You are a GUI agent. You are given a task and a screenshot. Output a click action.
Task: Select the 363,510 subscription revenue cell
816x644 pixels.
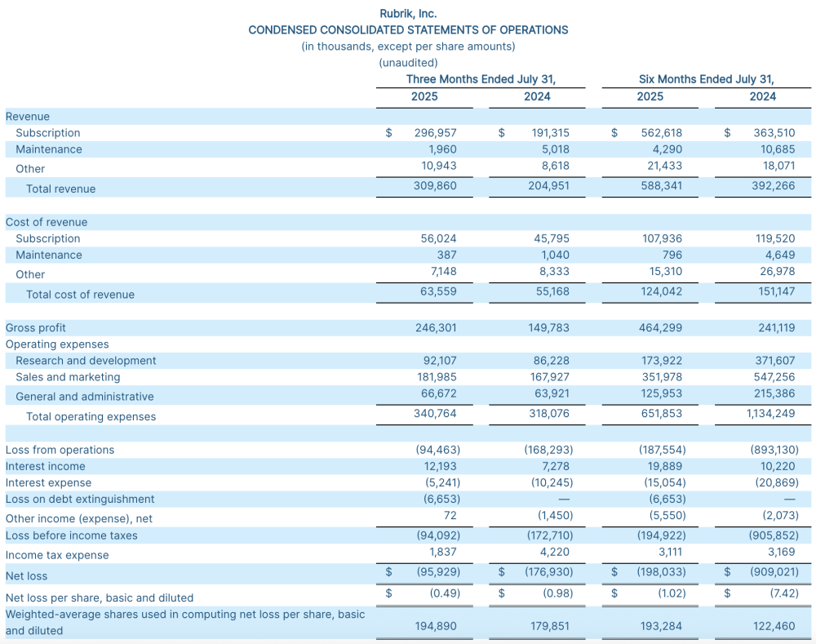click(774, 133)
